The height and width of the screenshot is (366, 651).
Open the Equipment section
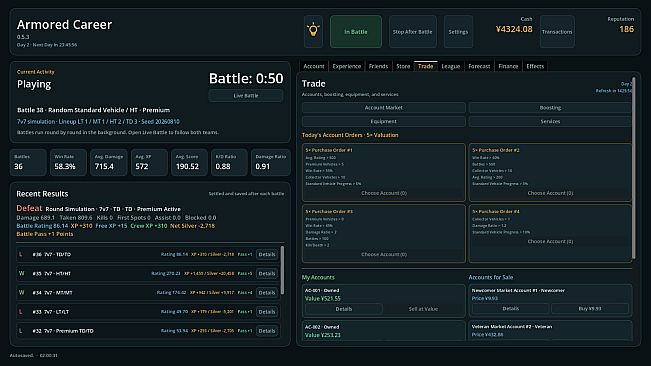click(x=384, y=121)
